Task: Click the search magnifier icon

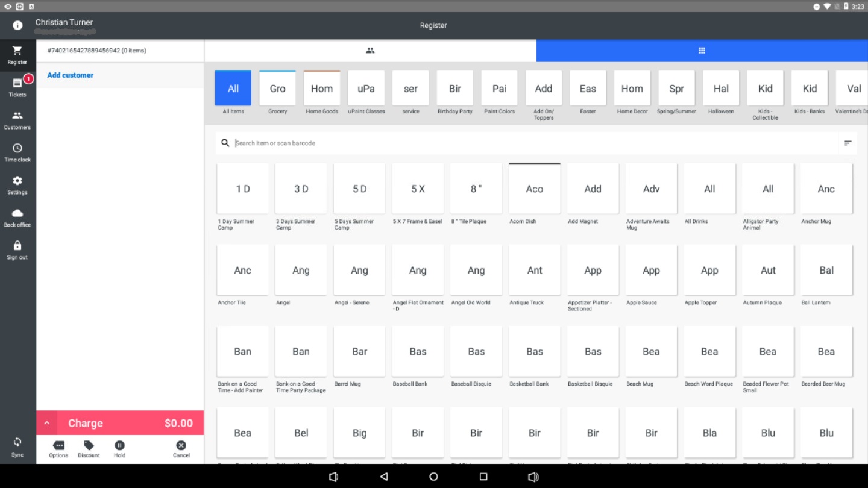Action: (x=225, y=143)
